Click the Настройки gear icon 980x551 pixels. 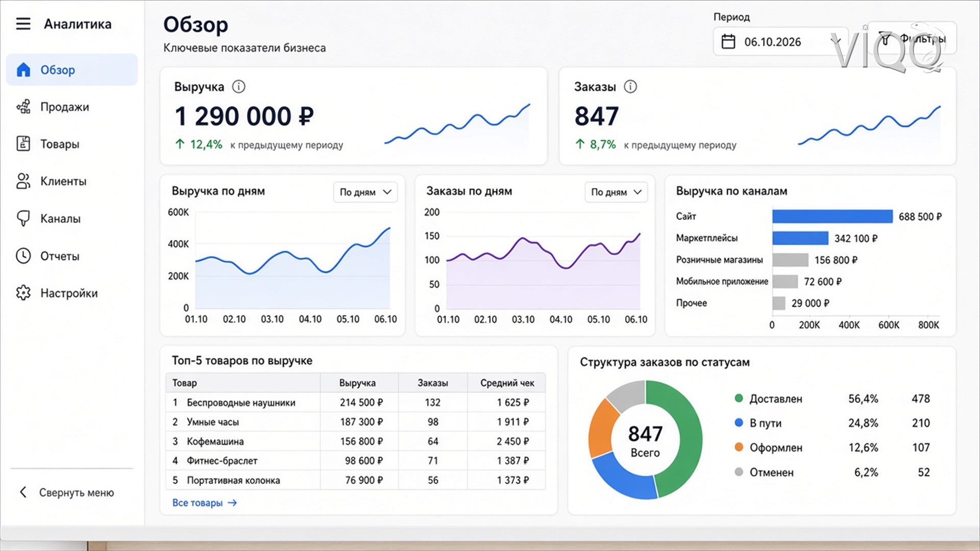pyautogui.click(x=23, y=293)
